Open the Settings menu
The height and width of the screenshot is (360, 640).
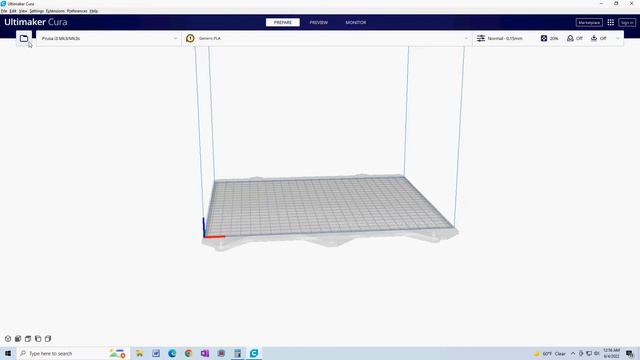(36, 11)
